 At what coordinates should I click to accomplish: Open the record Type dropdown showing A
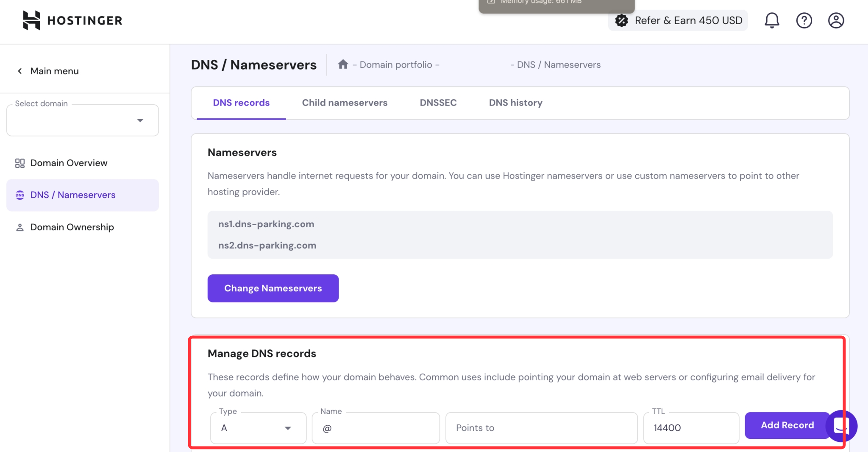[x=258, y=428]
